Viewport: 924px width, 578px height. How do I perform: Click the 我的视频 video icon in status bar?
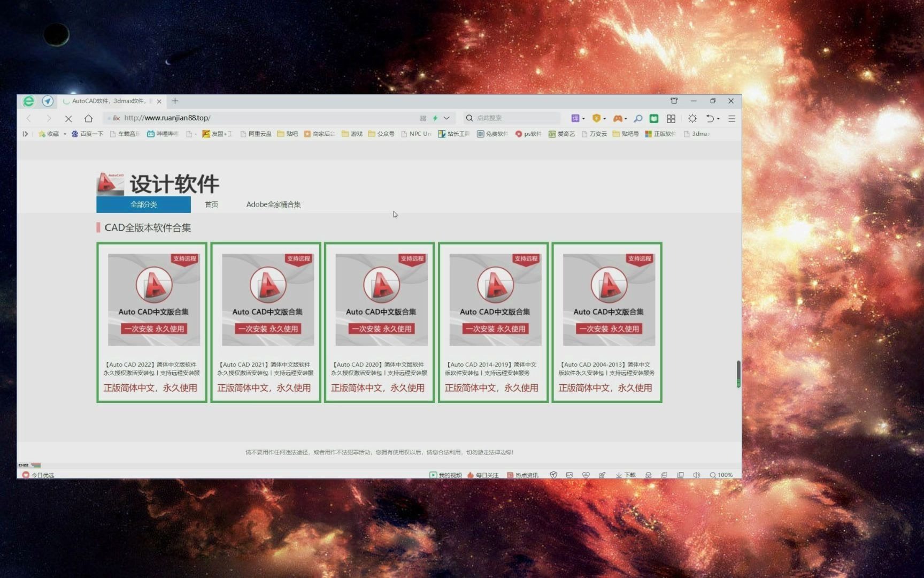[x=445, y=475]
